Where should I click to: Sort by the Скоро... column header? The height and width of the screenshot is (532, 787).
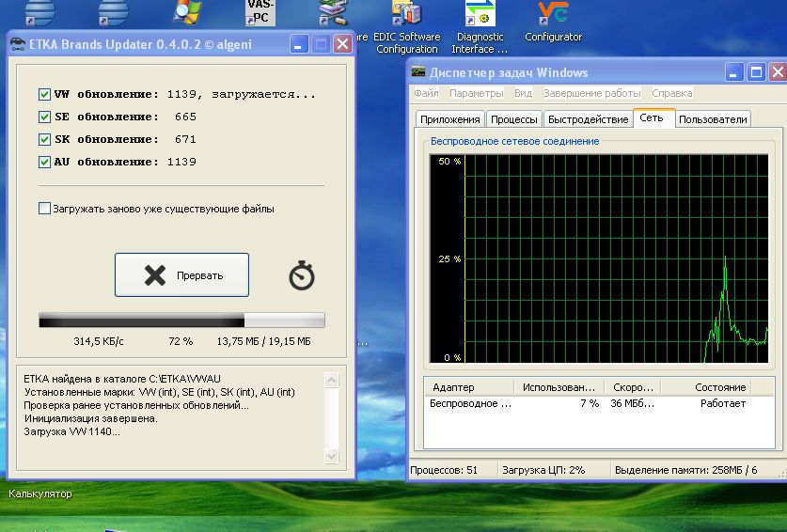click(633, 387)
